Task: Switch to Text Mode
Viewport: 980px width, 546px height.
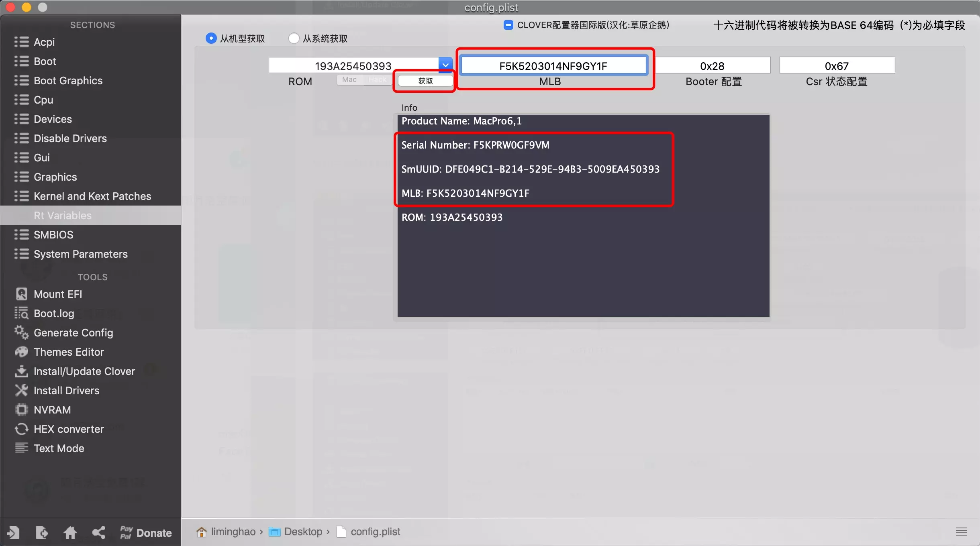Action: pyautogui.click(x=59, y=448)
